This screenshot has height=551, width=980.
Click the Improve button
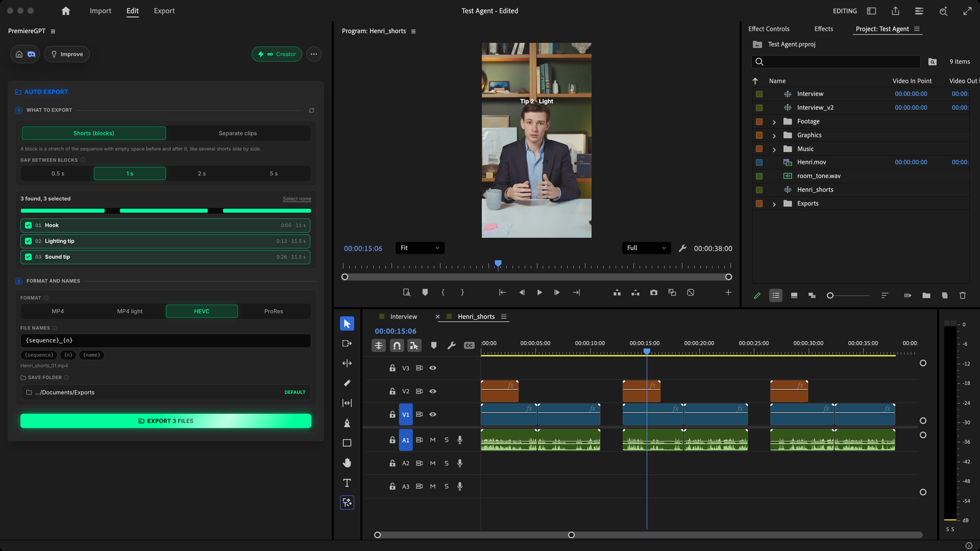[67, 54]
